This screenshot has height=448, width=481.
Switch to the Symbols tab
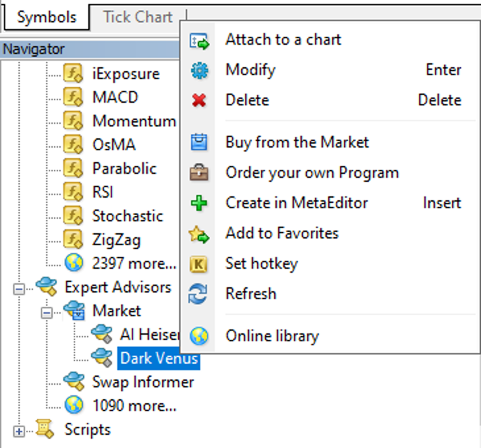[x=46, y=17]
